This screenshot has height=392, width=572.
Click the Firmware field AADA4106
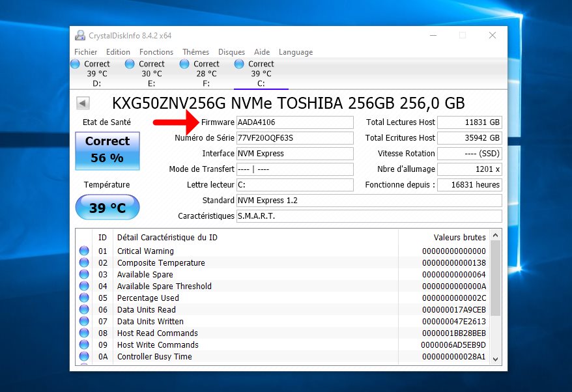click(x=294, y=122)
